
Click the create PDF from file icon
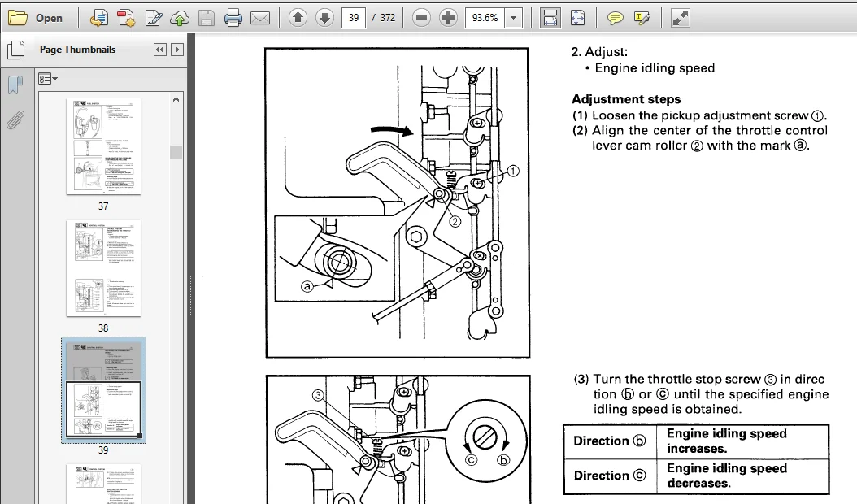99,18
